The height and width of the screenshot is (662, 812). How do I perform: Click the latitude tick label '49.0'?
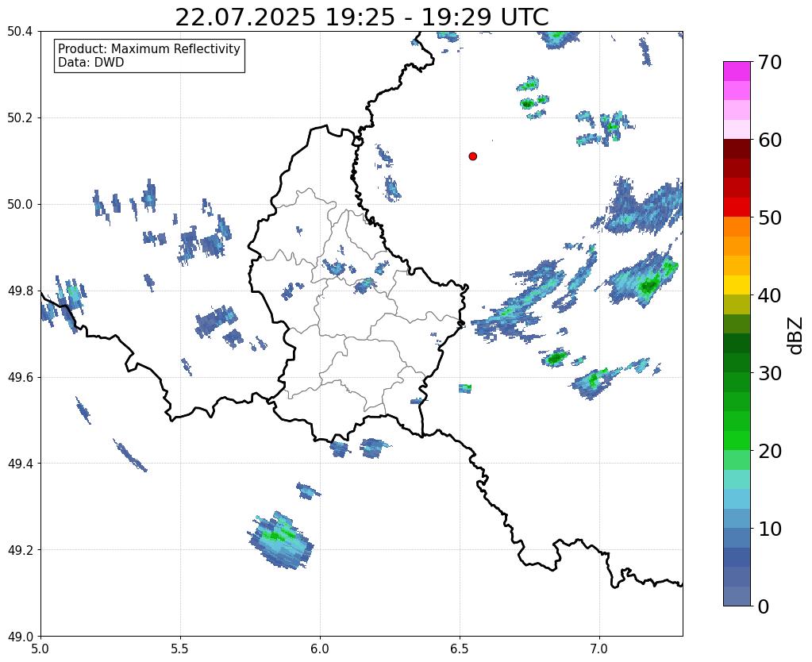point(20,636)
